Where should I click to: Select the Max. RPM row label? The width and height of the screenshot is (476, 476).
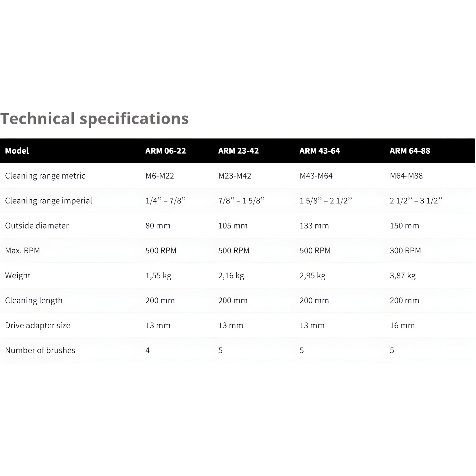tap(23, 250)
